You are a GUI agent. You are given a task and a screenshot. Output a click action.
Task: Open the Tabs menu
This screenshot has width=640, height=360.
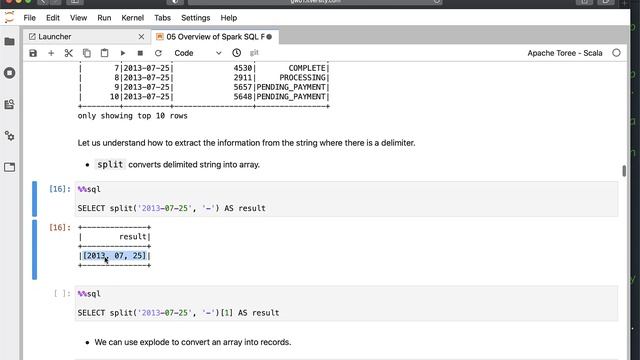(x=162, y=18)
